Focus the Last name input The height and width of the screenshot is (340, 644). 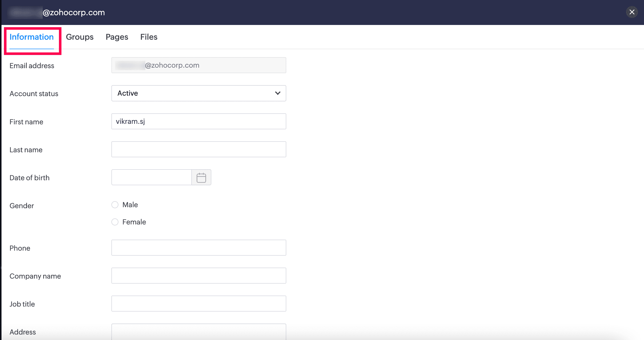(199, 149)
